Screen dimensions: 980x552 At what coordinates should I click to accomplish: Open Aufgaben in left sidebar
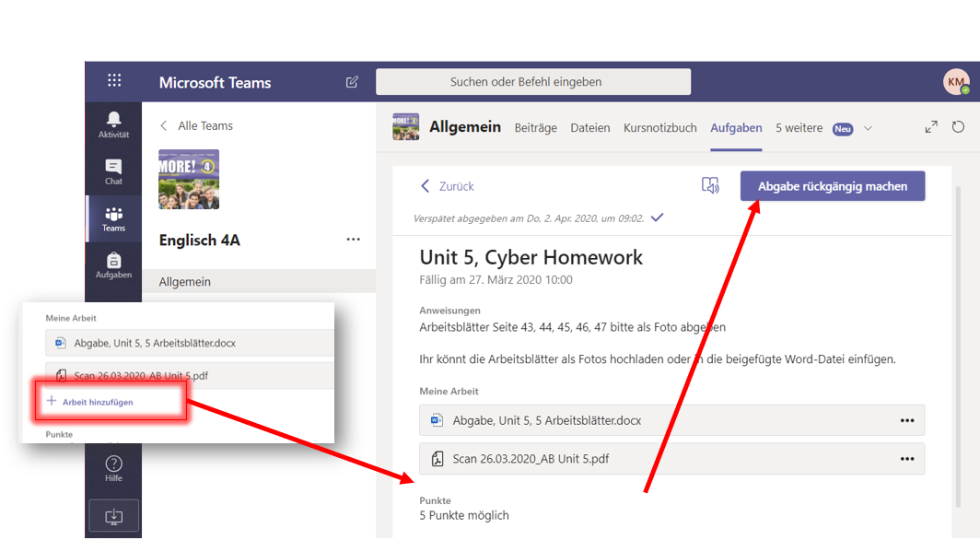113,265
